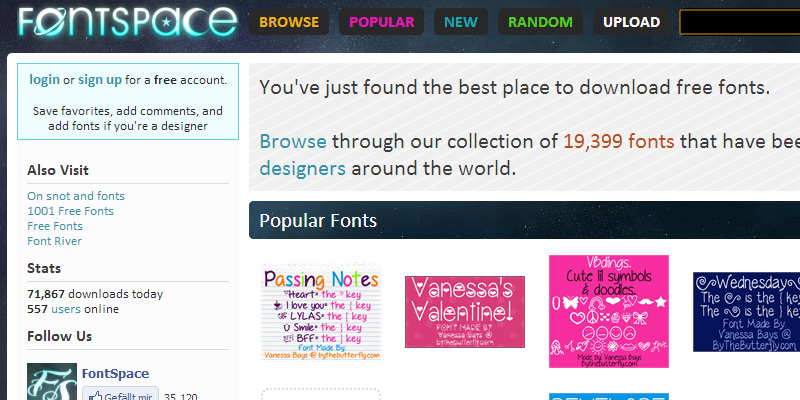
Task: Click the designers link in intro text
Action: click(303, 168)
